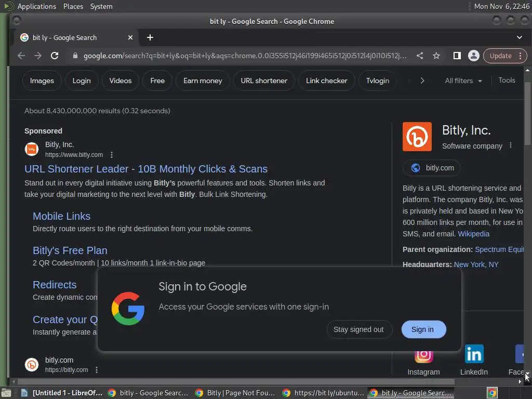Screen dimensions: 532x399
Task: Select the URL shortener filter chip
Action: coord(264,81)
